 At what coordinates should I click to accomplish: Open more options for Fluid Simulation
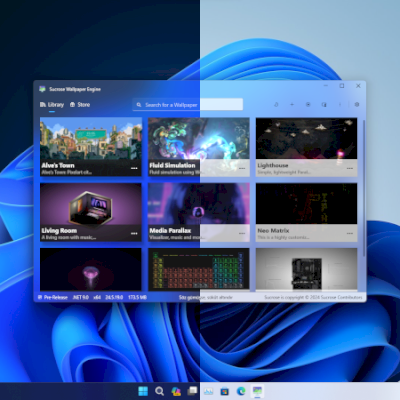[x=242, y=168]
